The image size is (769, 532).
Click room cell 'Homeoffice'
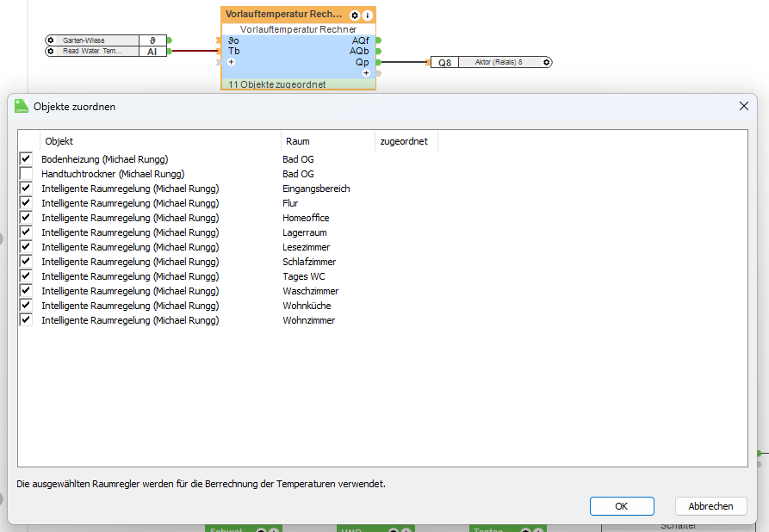click(306, 218)
